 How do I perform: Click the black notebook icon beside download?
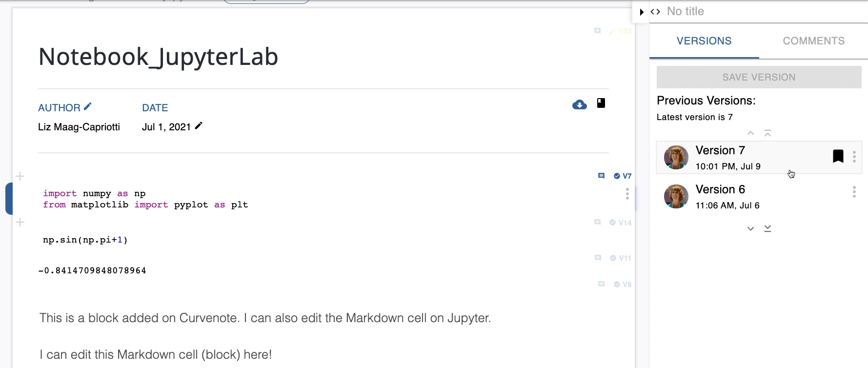[x=601, y=103]
